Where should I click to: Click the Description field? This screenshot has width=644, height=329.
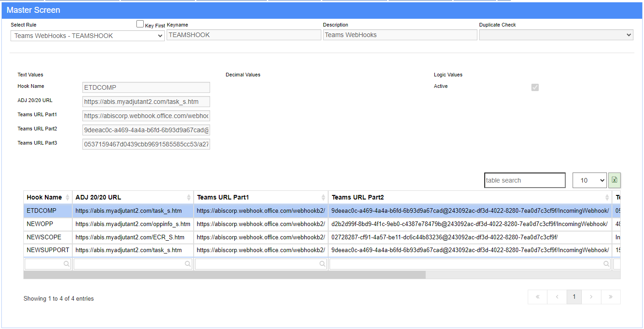pos(400,35)
